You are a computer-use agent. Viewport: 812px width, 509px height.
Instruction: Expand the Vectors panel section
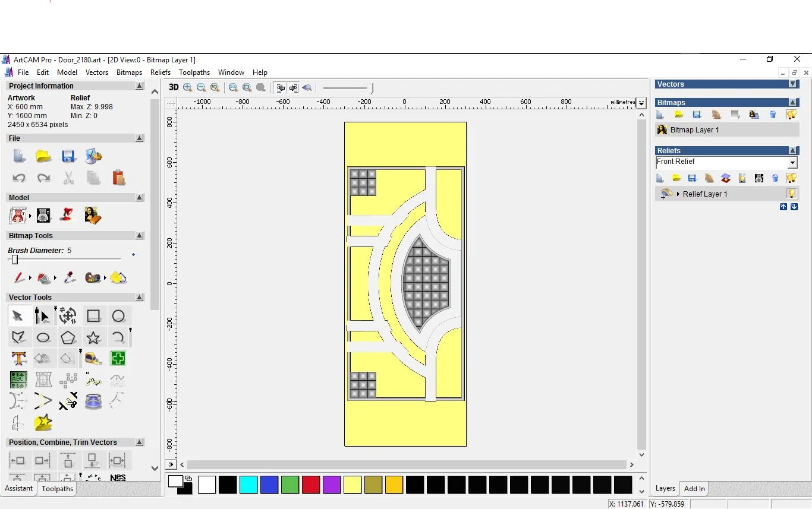coord(792,84)
